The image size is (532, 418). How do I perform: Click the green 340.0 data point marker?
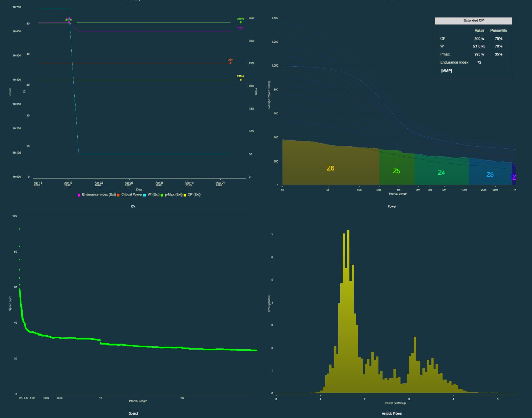241,23
